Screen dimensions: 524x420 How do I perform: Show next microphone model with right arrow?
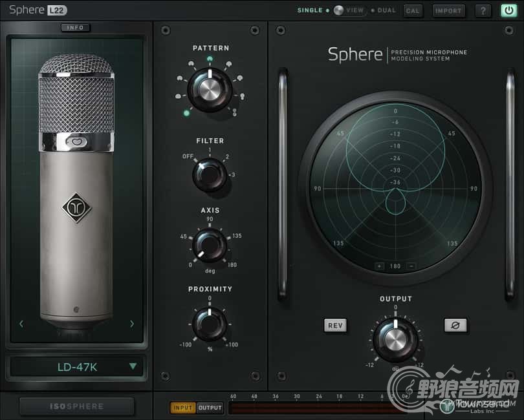[132, 324]
